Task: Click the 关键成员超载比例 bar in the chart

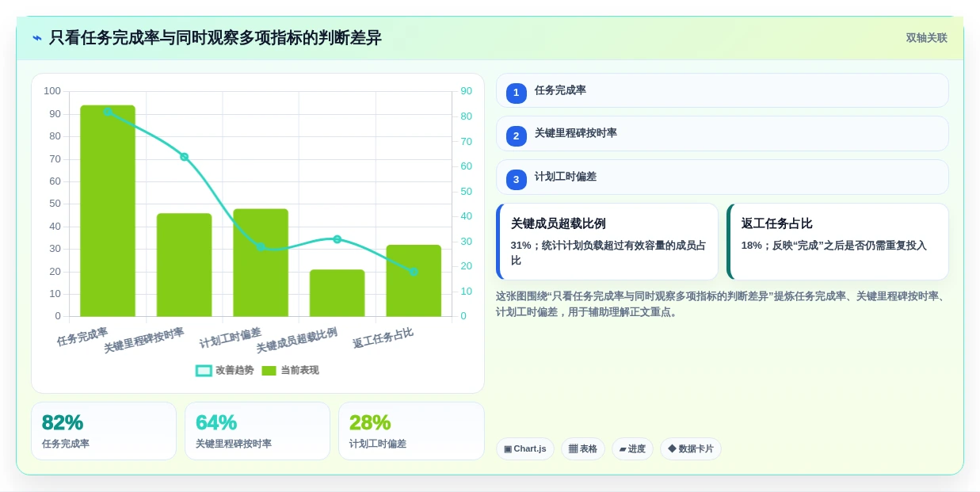Action: point(337,293)
